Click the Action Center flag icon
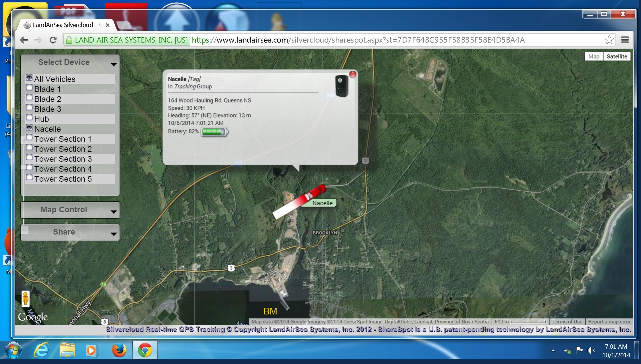641x364 pixels. (579, 350)
